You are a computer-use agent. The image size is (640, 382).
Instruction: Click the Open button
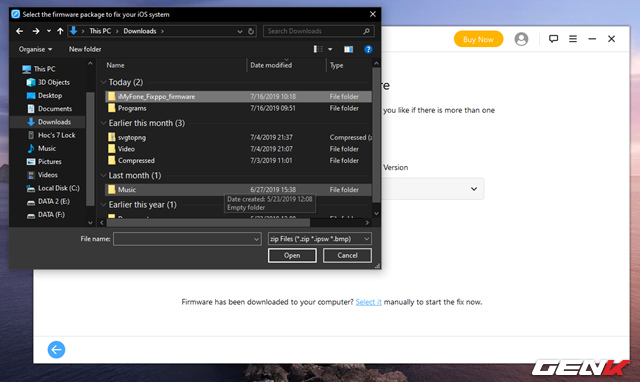(x=292, y=255)
